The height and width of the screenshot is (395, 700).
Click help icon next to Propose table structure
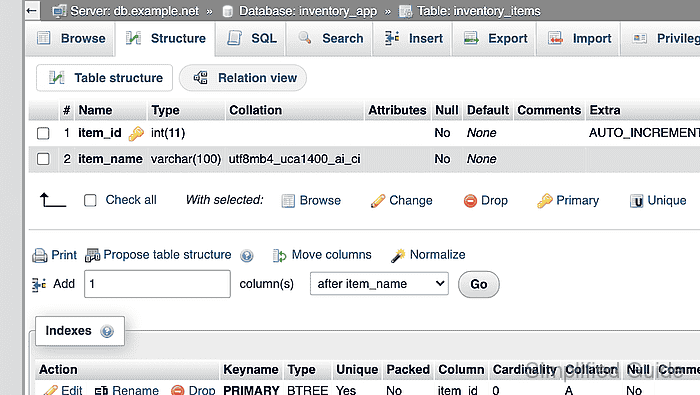246,255
